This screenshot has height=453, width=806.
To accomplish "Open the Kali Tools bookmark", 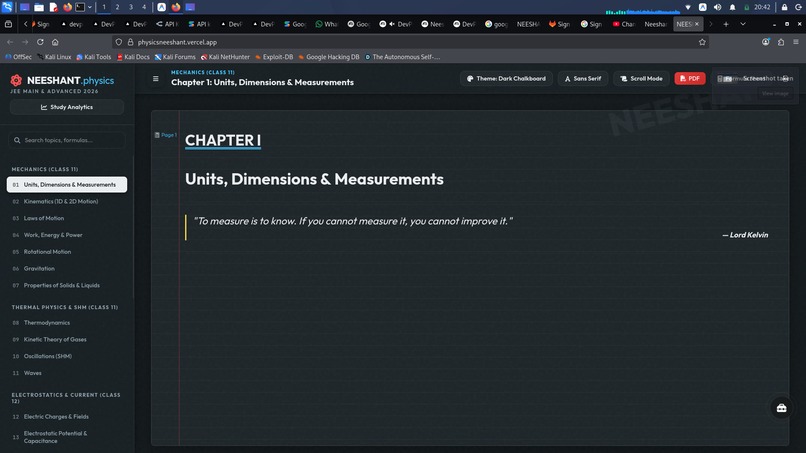I will click(94, 57).
